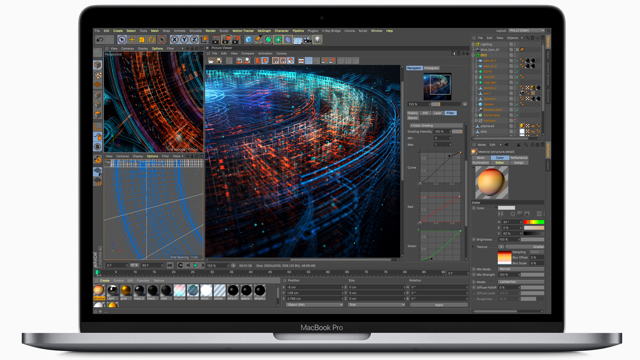Open the Object (Rel) coordinate dropdown
Image resolution: width=640 pixels, height=360 pixels.
click(x=313, y=305)
